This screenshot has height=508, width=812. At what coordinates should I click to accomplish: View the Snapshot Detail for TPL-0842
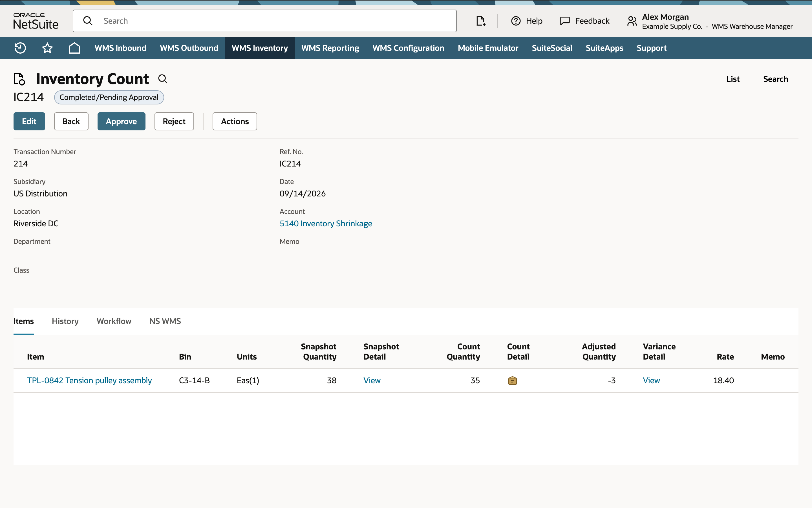372,380
